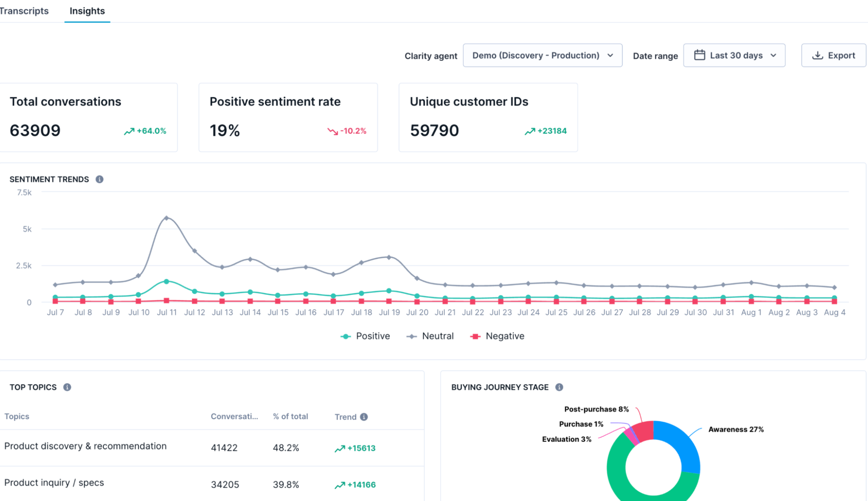Screen dimensions: 868x501
Task: Click the +15613 trend value
Action: [361, 448]
